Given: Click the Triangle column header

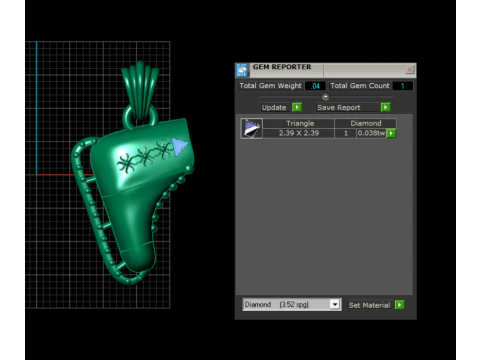Looking at the screenshot, I should click(300, 123).
